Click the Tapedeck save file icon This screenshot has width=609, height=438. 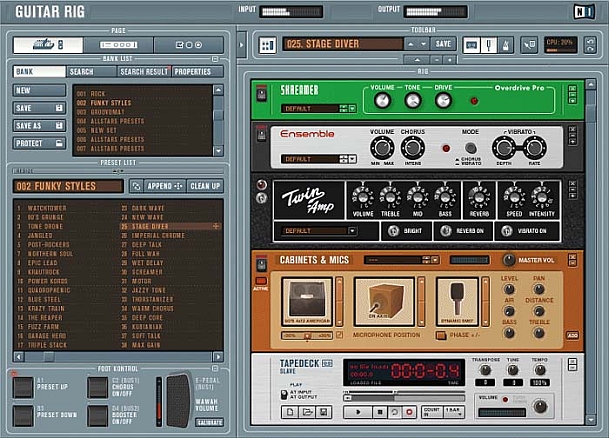(324, 412)
